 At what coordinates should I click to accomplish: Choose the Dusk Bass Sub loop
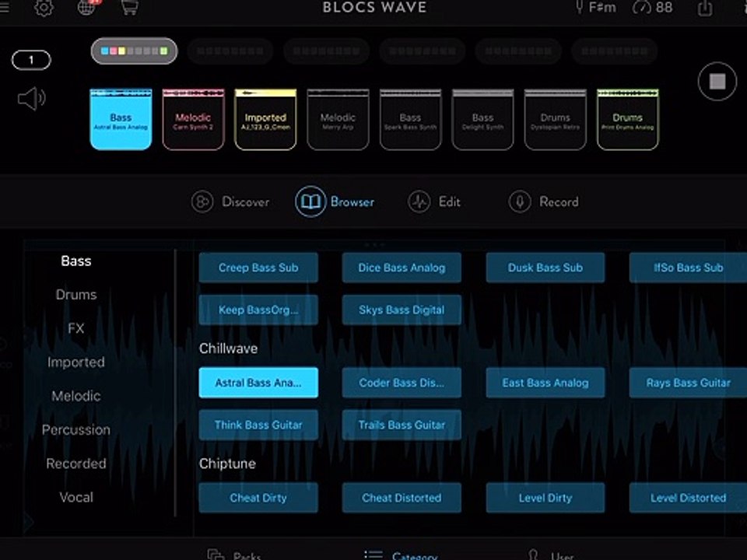click(545, 268)
